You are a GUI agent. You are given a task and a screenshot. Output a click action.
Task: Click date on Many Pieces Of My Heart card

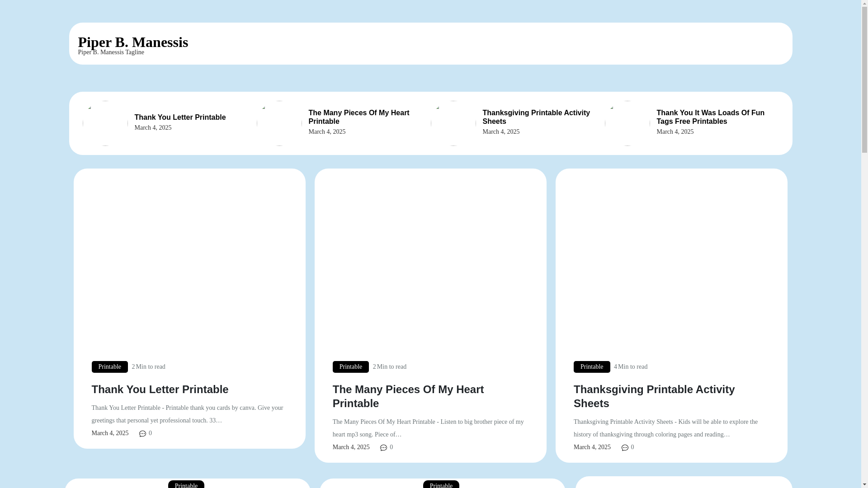[x=351, y=447]
